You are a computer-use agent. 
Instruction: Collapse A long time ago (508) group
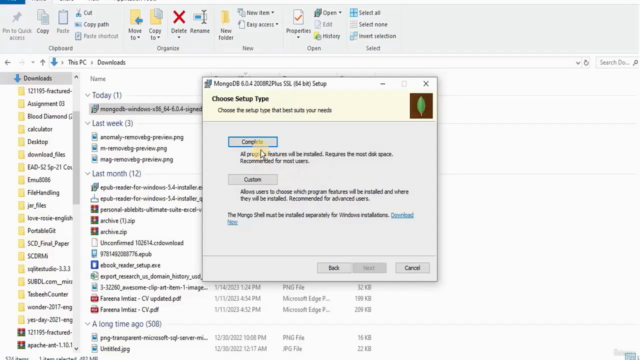point(88,324)
